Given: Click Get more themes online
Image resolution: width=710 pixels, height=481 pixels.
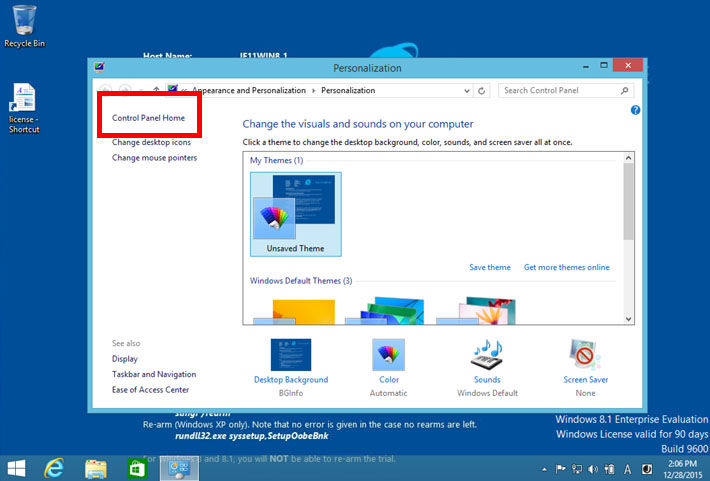Looking at the screenshot, I should [566, 267].
